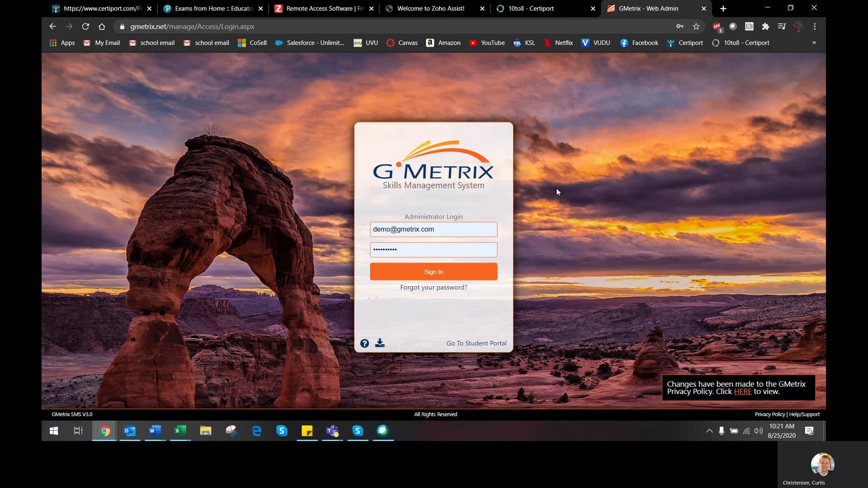
Task: Open the Chrome extensions puzzle icon
Action: 765,27
